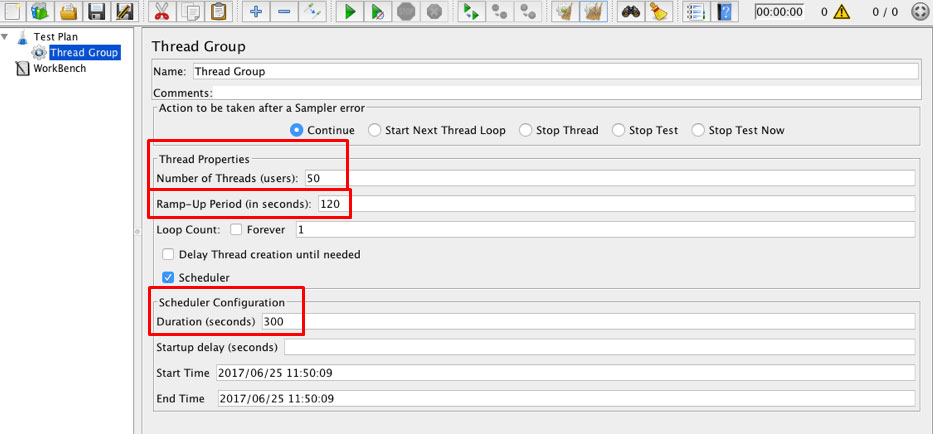Click the End Time field
Screen dimensions: 933x434
coord(566,398)
